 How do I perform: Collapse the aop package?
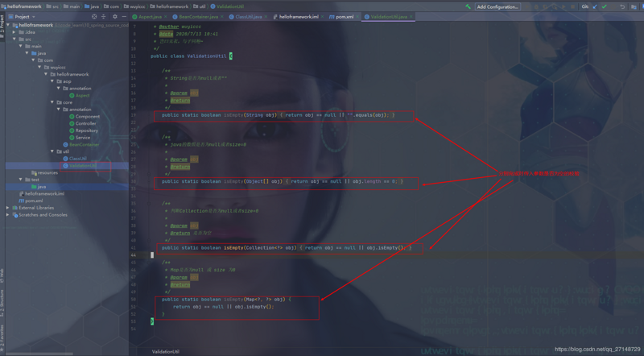coord(52,81)
